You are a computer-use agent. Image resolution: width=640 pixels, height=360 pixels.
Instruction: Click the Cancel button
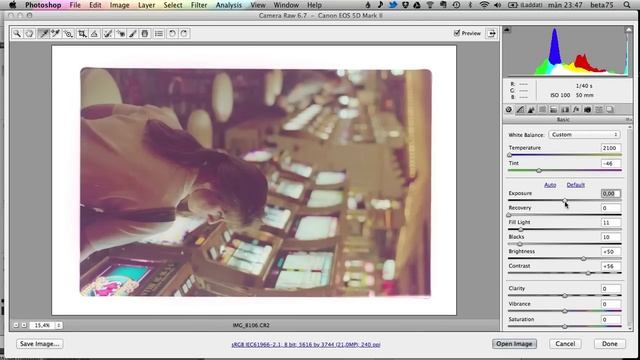[x=565, y=344]
